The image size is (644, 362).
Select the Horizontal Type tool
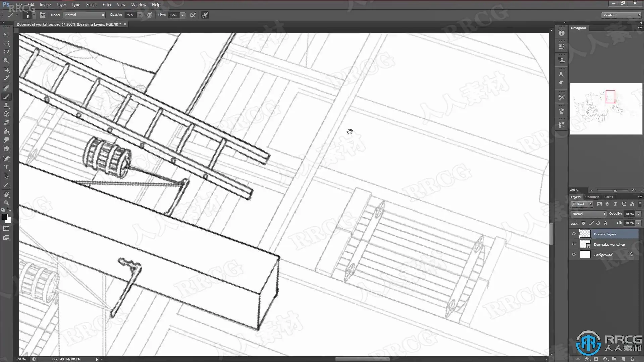click(6, 167)
